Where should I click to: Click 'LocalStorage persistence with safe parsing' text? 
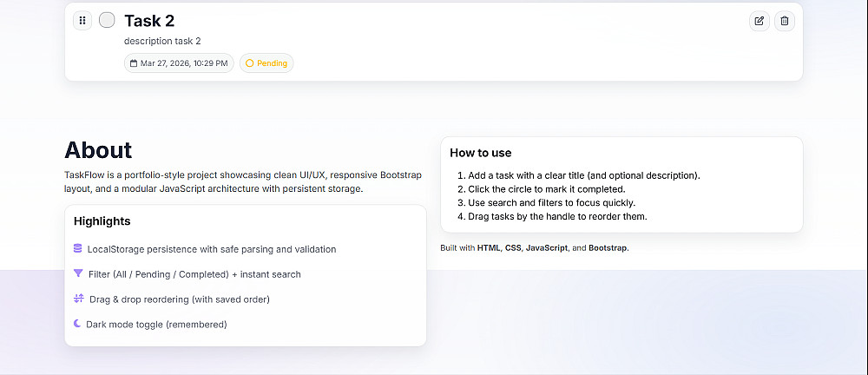pos(212,249)
